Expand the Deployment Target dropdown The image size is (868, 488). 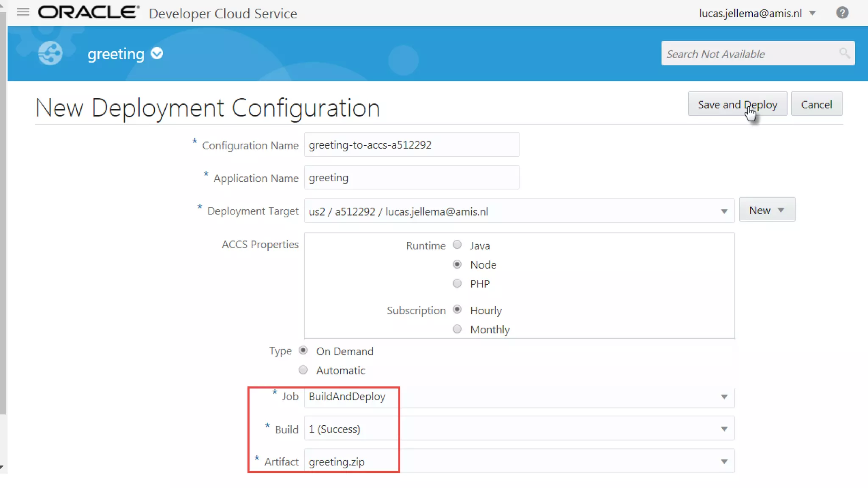[724, 211]
